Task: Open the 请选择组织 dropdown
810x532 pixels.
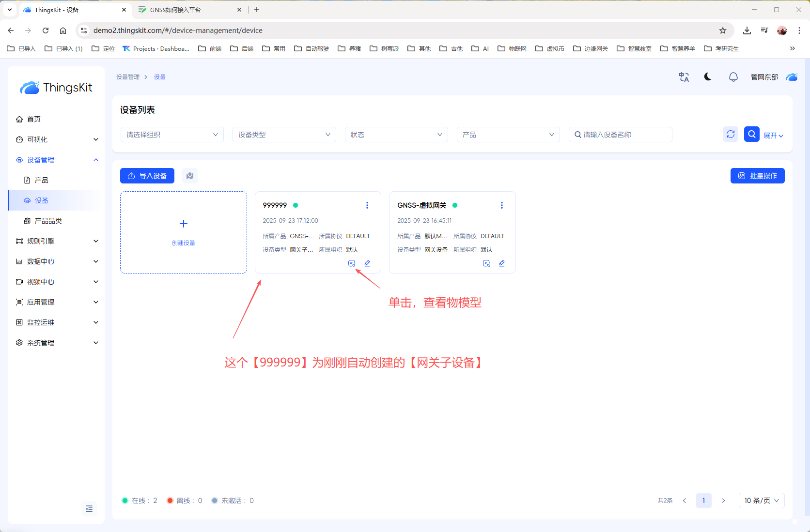Action: tap(172, 135)
